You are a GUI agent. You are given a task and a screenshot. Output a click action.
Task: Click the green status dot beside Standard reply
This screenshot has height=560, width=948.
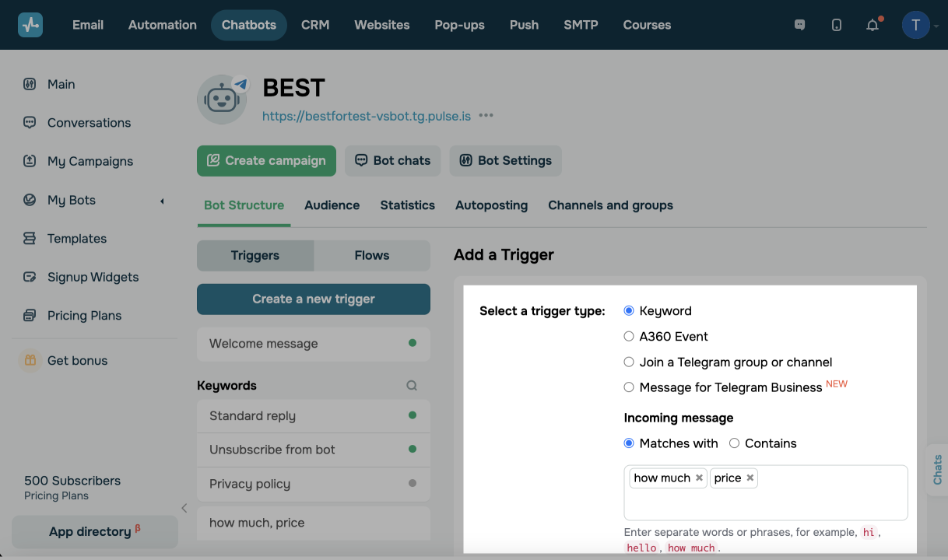(413, 416)
